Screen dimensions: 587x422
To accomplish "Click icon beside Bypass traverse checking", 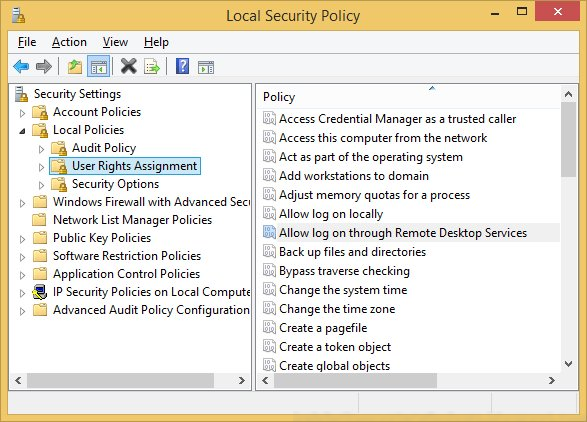I will coord(269,271).
